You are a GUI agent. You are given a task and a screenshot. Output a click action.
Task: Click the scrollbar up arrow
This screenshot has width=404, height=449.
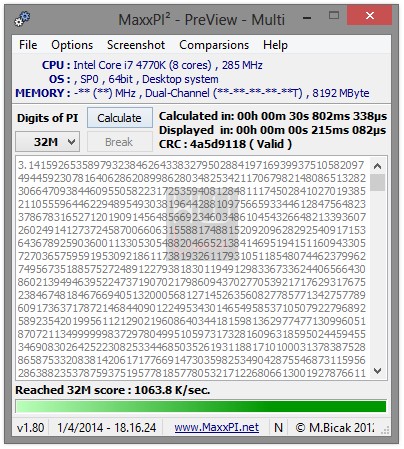[377, 166]
